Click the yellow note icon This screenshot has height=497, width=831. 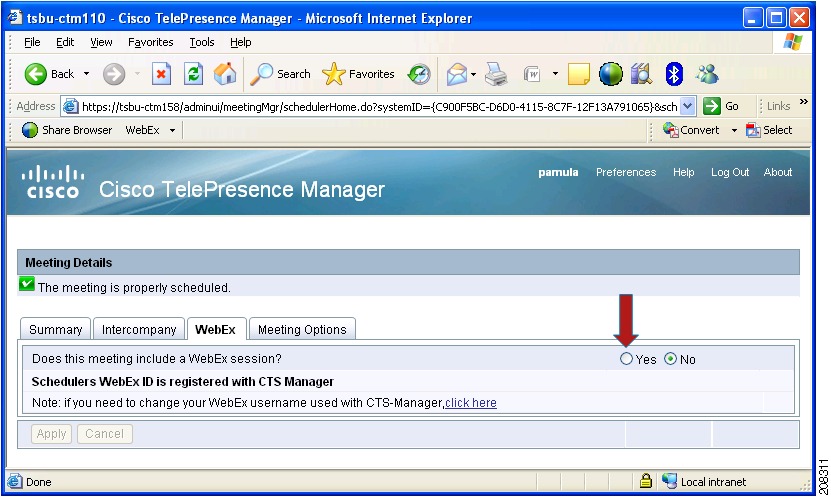(579, 74)
